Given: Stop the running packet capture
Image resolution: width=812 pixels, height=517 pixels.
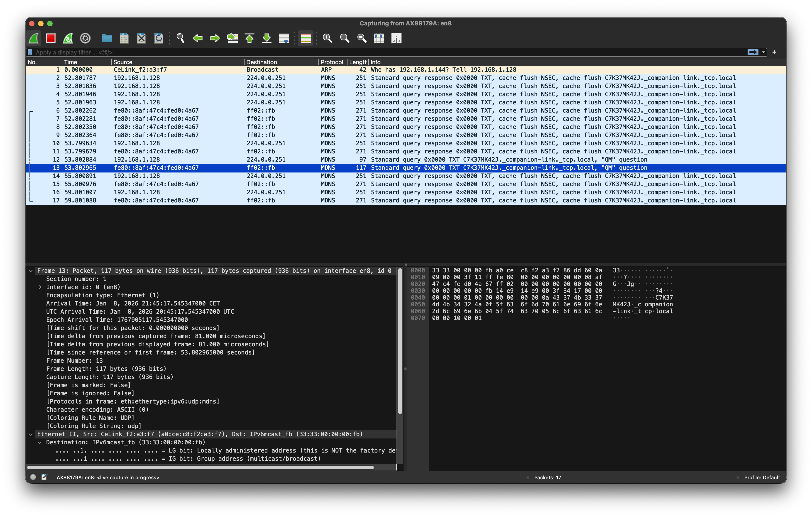Looking at the screenshot, I should (x=51, y=38).
